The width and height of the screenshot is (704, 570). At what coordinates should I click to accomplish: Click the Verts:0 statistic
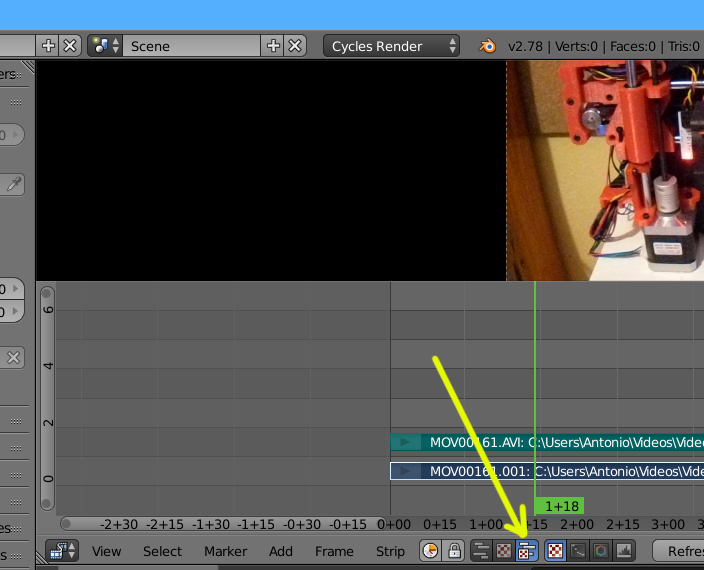tap(576, 46)
